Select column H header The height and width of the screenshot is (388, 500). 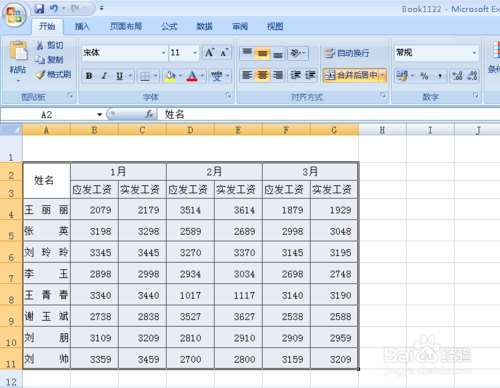pyautogui.click(x=382, y=130)
